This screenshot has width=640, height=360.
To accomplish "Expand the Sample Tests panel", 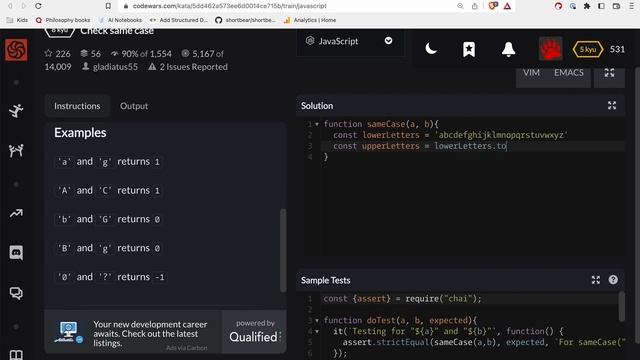I will click(596, 280).
